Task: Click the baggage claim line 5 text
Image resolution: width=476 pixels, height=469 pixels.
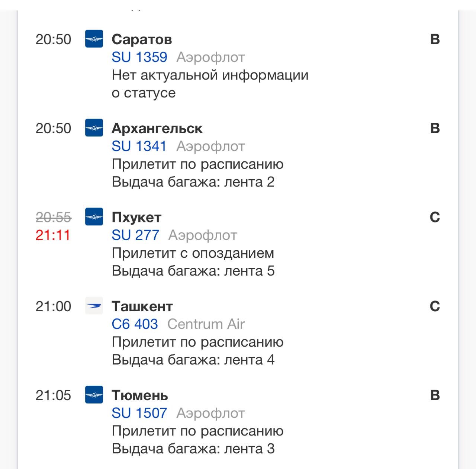Action: click(193, 271)
